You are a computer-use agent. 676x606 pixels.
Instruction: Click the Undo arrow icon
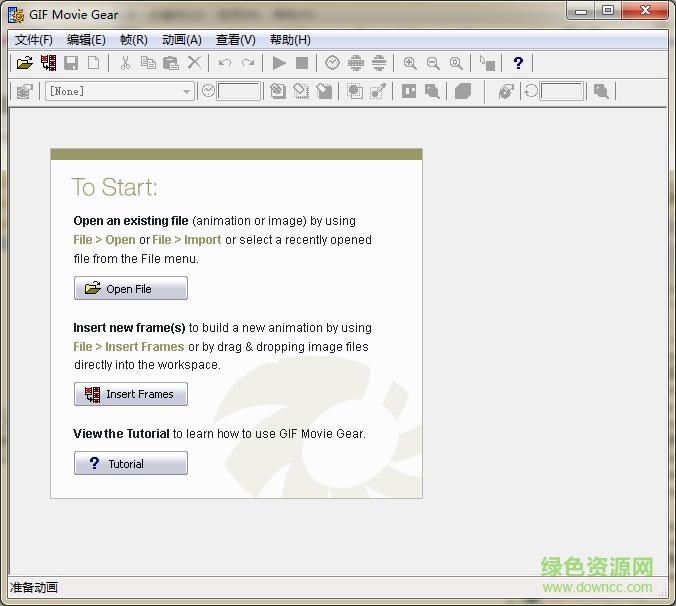click(225, 63)
